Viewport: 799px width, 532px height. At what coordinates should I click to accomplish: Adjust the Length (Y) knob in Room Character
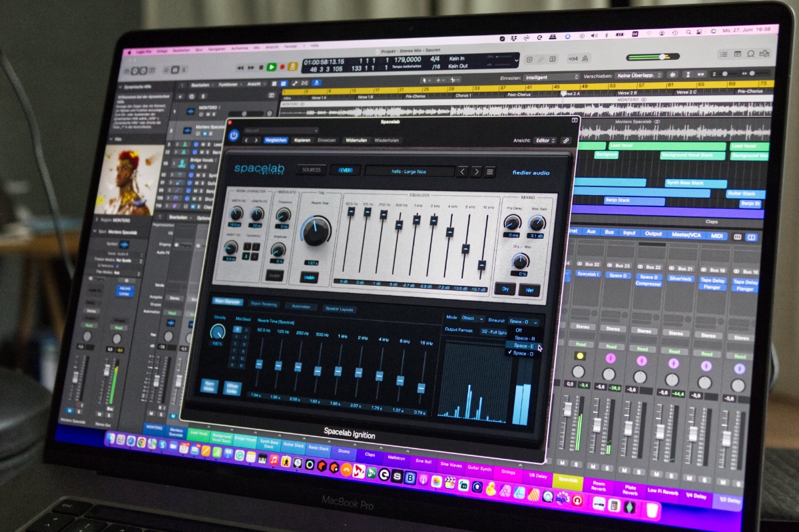pyautogui.click(x=256, y=214)
